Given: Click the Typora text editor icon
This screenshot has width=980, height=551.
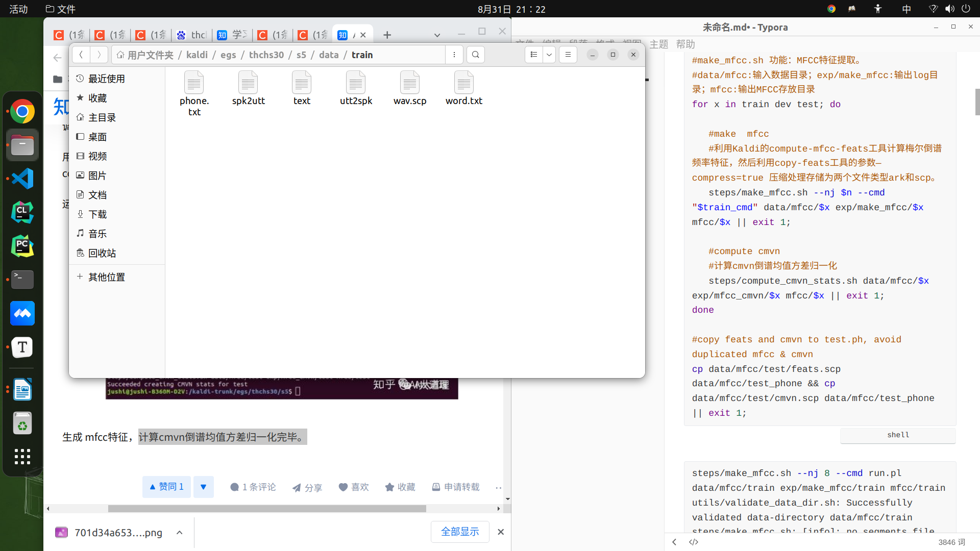Looking at the screenshot, I should click(22, 347).
